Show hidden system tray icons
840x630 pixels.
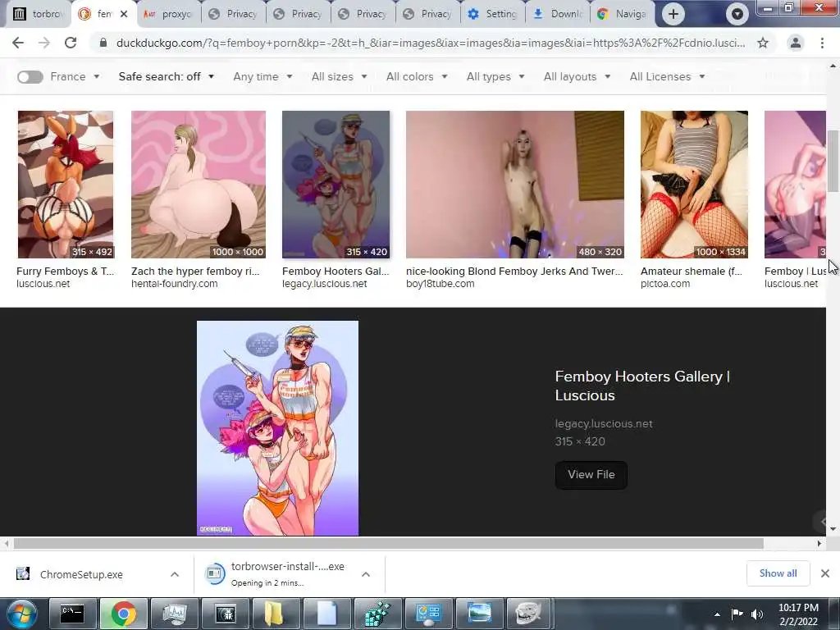(717, 614)
